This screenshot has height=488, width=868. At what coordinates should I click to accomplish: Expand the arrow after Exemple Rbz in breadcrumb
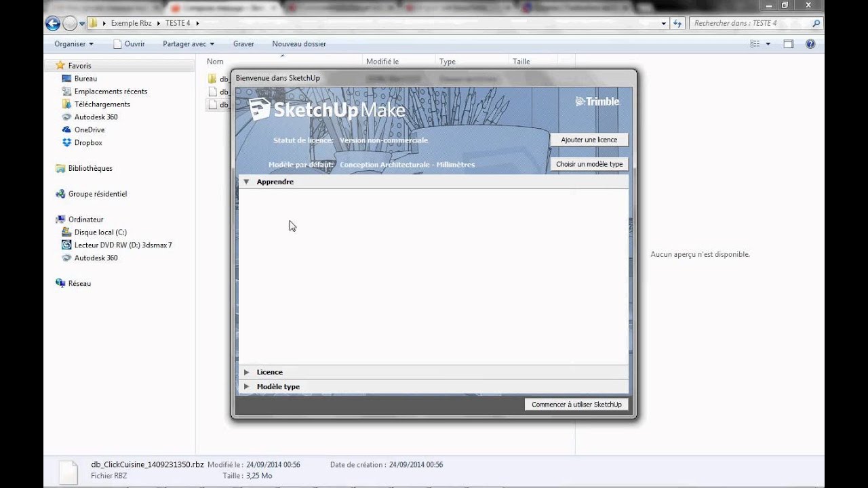coord(159,23)
